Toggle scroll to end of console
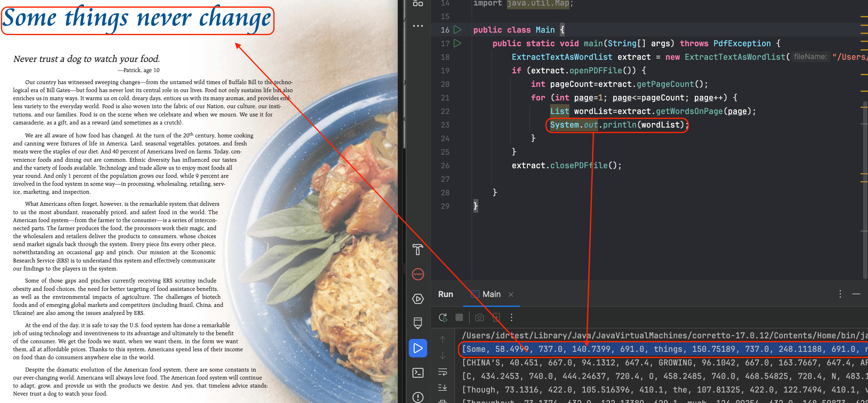868x403 pixels. point(443,387)
